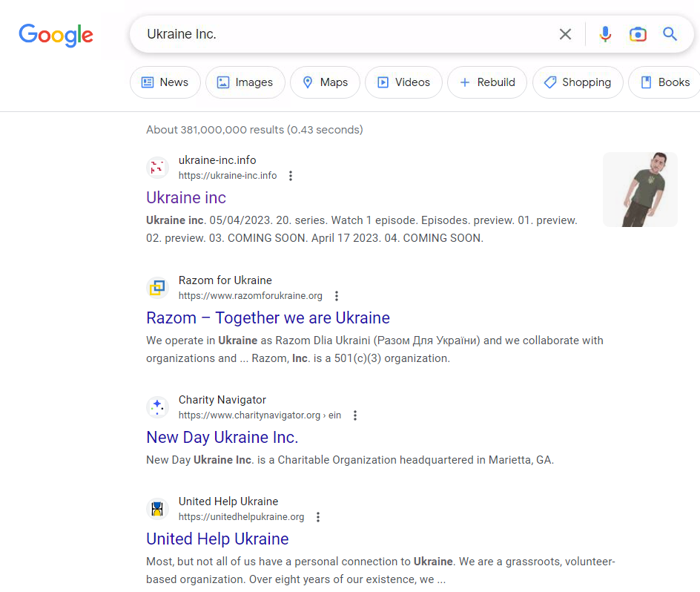Screen dimensions: 700x592
Task: Click the ukraine-inc.info site name above the URL
Action: click(x=217, y=160)
